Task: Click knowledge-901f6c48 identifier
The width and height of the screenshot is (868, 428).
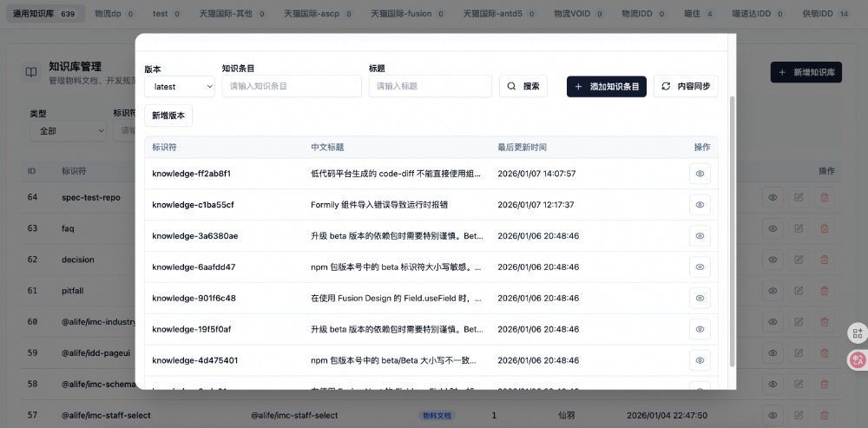Action: (x=194, y=298)
